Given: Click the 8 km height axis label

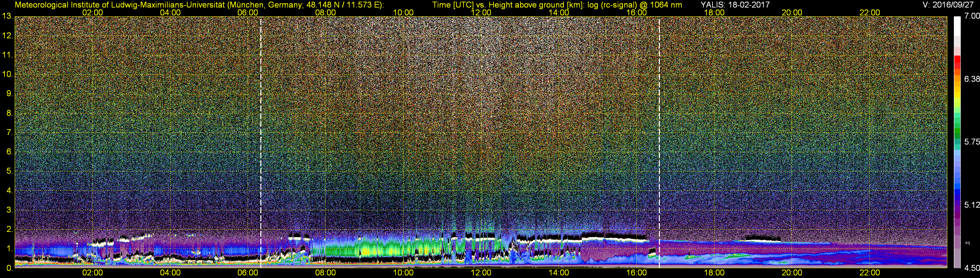Looking at the screenshot, I should pos(9,113).
